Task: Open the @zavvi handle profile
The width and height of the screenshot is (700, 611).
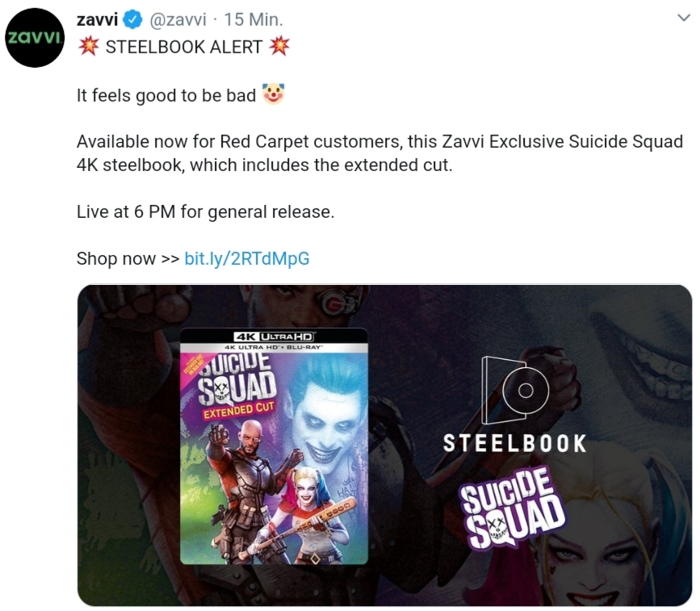Action: (x=178, y=19)
